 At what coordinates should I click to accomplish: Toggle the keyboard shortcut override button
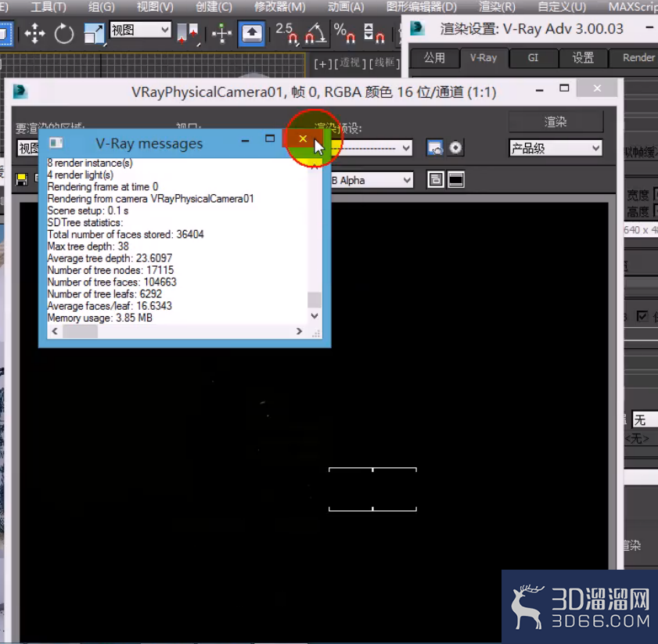[251, 34]
